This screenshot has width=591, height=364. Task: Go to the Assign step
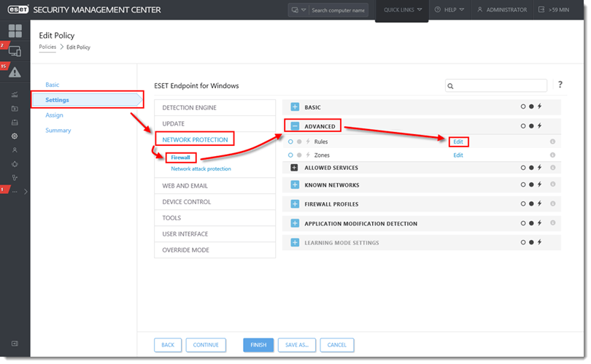(x=54, y=115)
